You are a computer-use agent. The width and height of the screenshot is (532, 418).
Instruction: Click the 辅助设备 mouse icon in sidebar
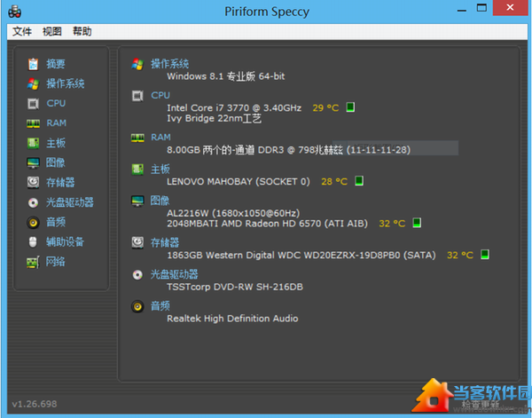33,242
